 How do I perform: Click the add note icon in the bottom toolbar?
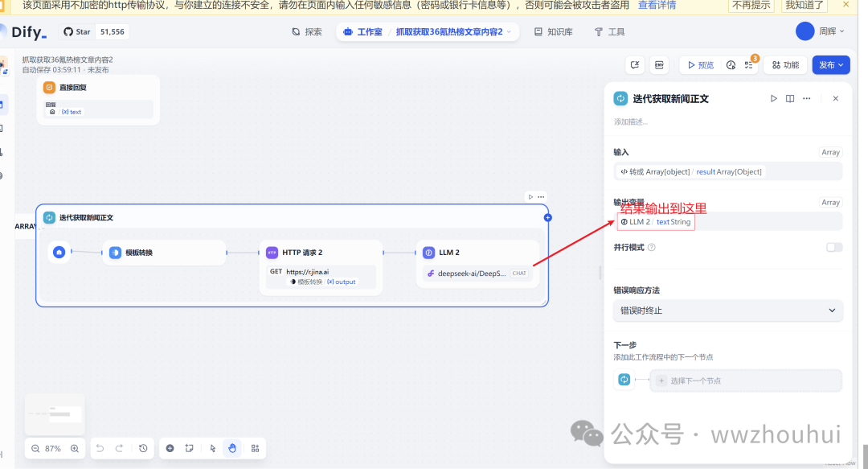pos(190,449)
